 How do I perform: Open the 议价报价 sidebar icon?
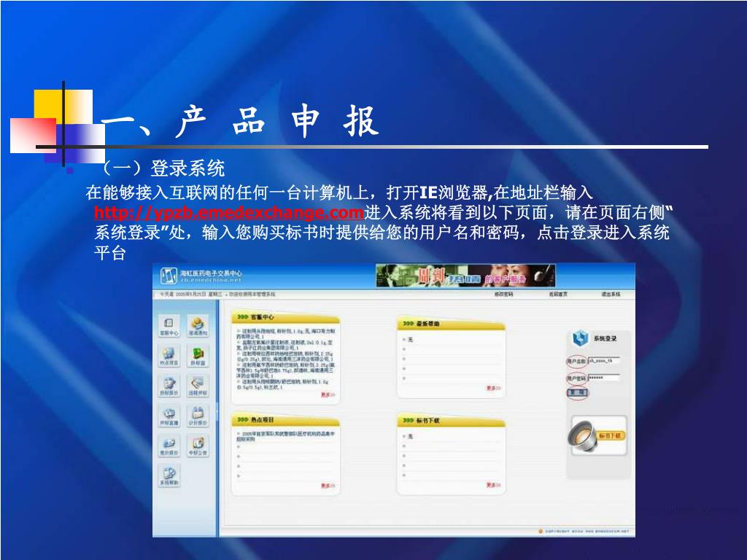tap(198, 415)
